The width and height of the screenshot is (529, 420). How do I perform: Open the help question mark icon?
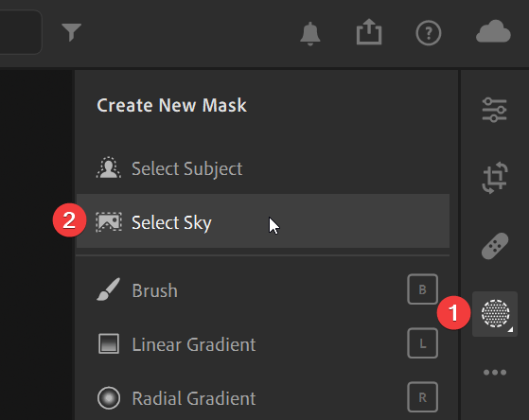(x=428, y=33)
